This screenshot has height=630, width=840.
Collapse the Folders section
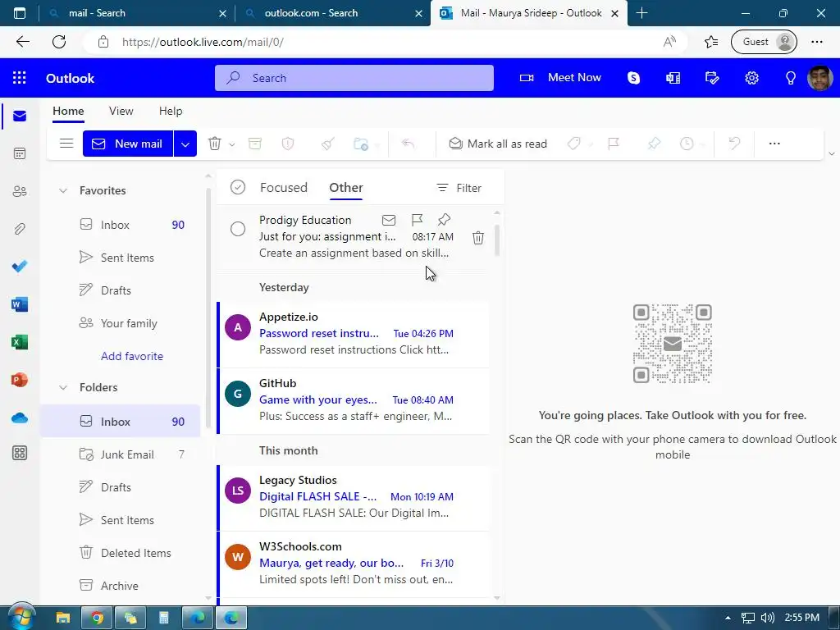tap(62, 387)
